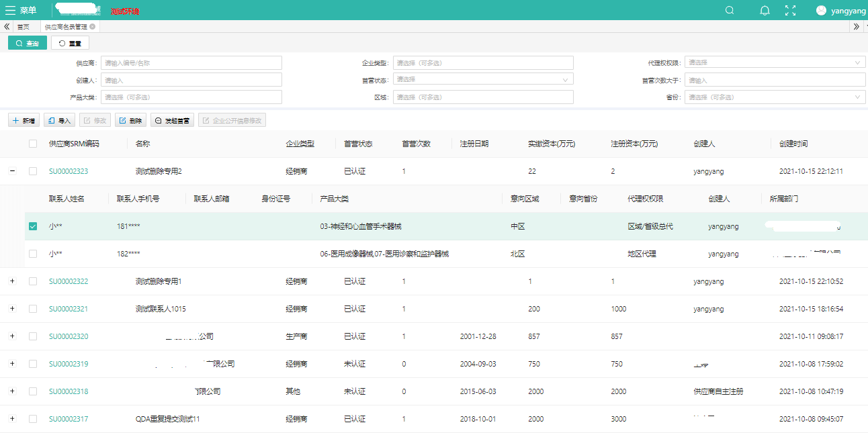Open the 代理权权限 dropdown
This screenshot has height=433, width=868.
pyautogui.click(x=775, y=62)
